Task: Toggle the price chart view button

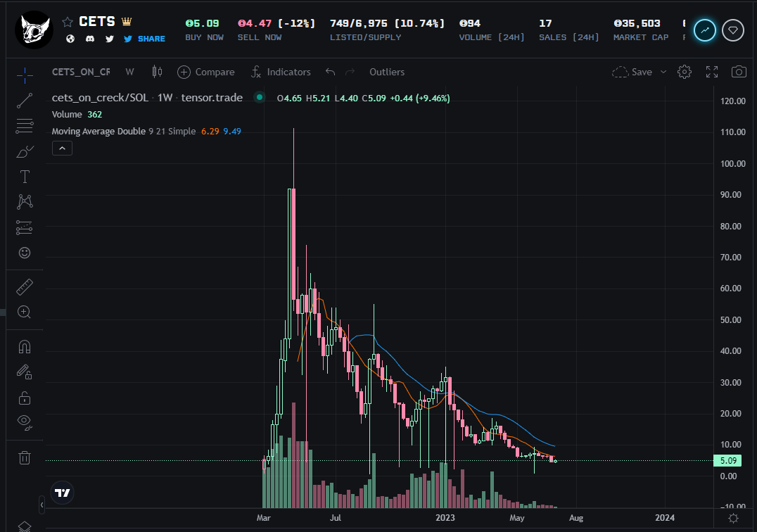Action: pos(705,30)
